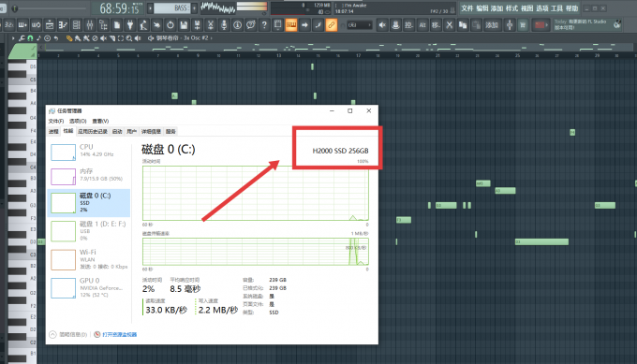Image resolution: width=637 pixels, height=364 pixels.
Task: Click the master volume slider knob
Action: click(x=15, y=8)
